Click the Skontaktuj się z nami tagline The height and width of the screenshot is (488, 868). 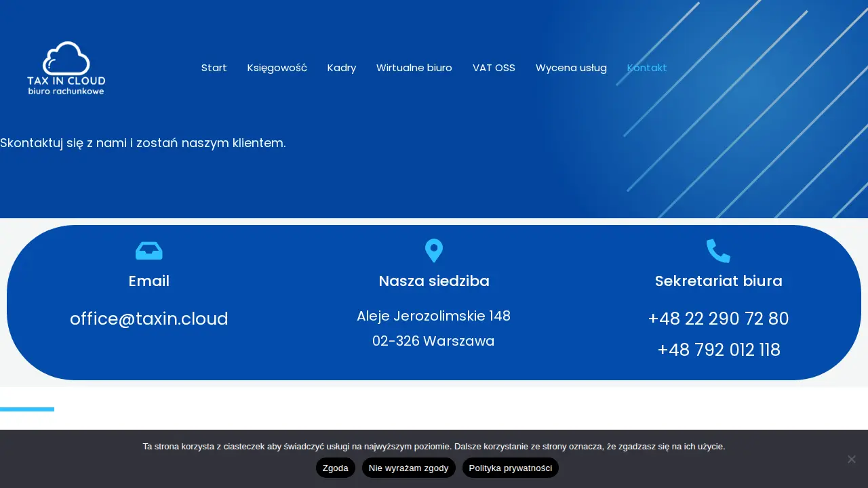point(143,143)
